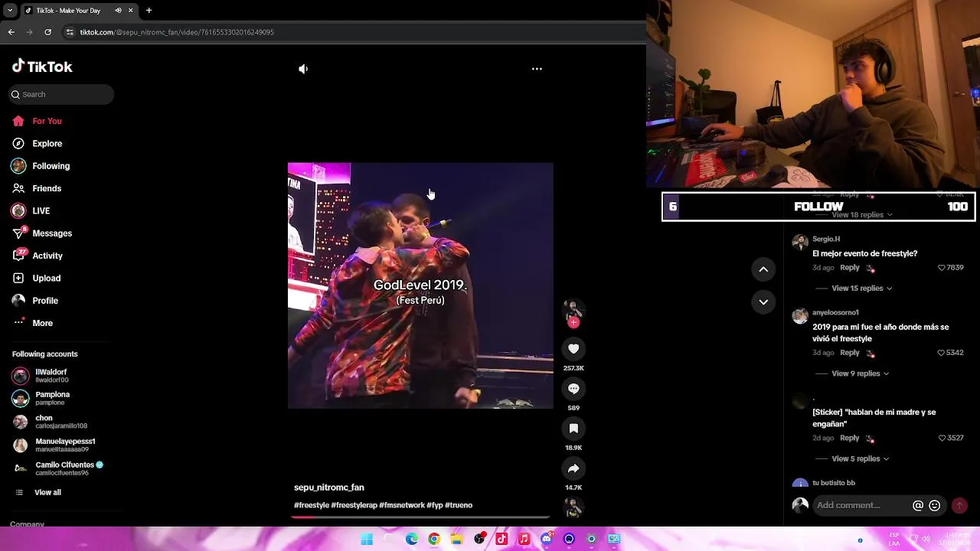The width and height of the screenshot is (980, 551).
Task: Expand following accounts with View all
Action: pyautogui.click(x=47, y=492)
